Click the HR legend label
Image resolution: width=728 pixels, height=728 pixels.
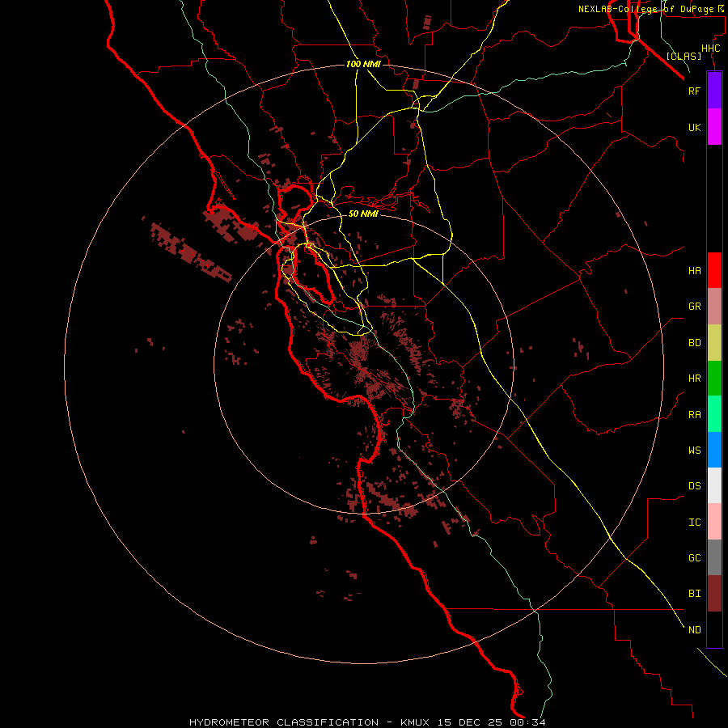[x=694, y=379]
